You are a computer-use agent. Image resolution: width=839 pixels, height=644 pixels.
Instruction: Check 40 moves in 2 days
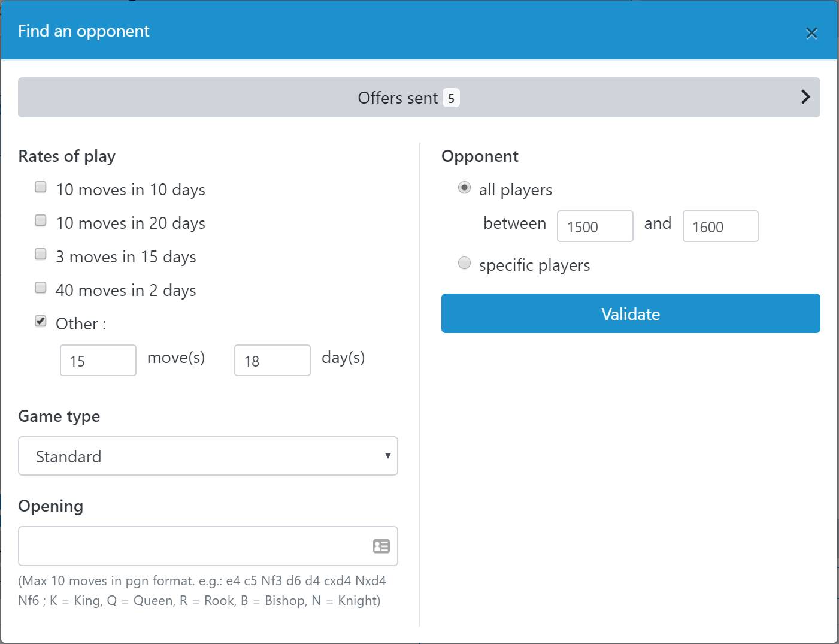(x=41, y=288)
